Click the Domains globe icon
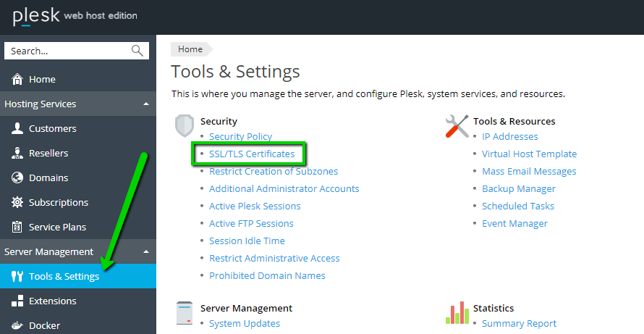 [x=17, y=178]
